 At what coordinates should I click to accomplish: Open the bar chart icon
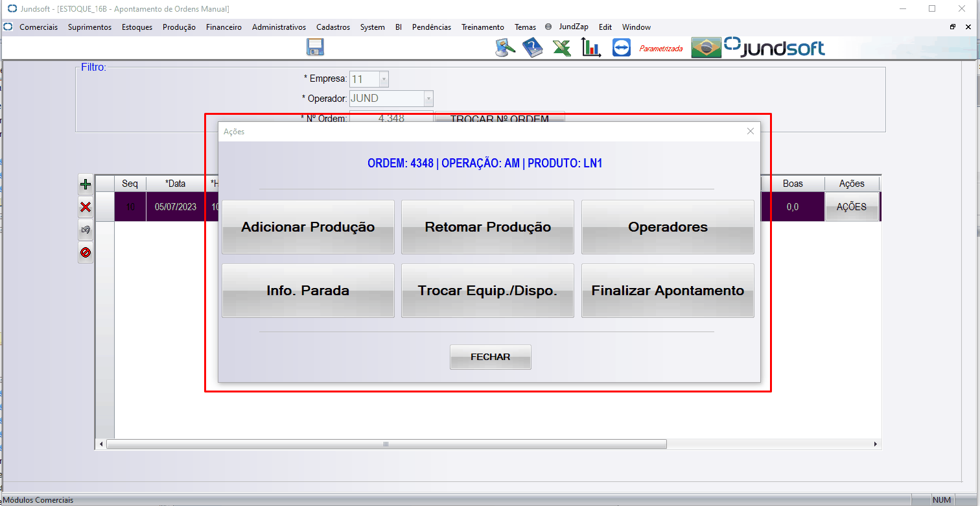click(x=591, y=47)
